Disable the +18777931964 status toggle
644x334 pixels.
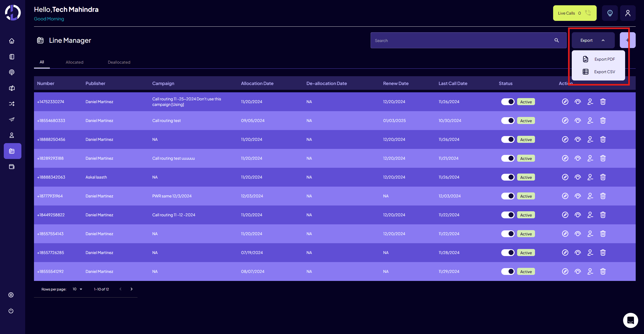(x=508, y=196)
